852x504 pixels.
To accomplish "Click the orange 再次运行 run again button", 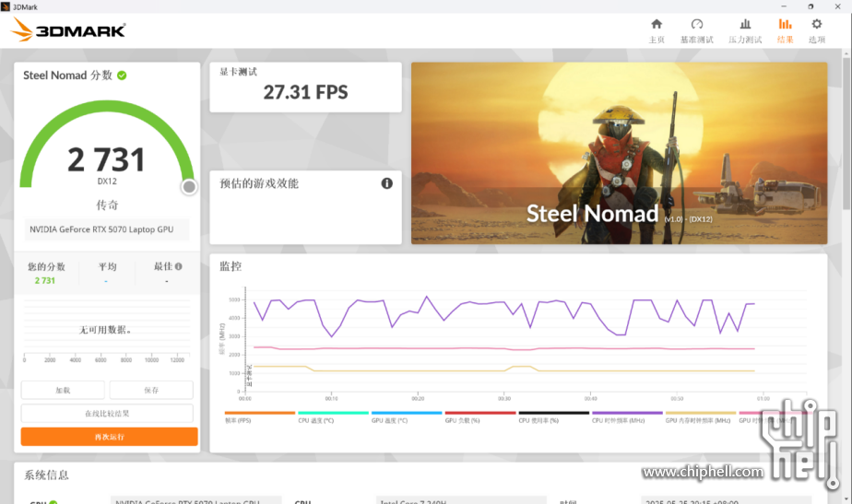I will coord(109,437).
